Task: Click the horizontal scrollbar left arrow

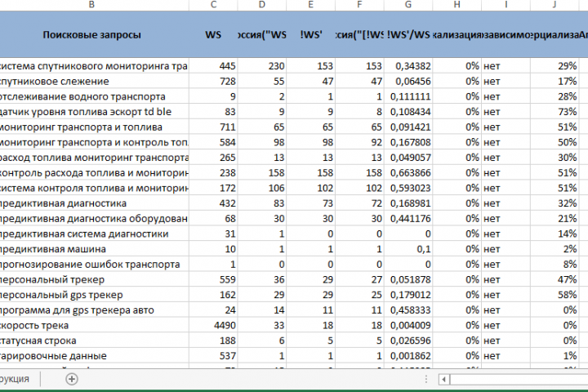Action: [x=444, y=379]
